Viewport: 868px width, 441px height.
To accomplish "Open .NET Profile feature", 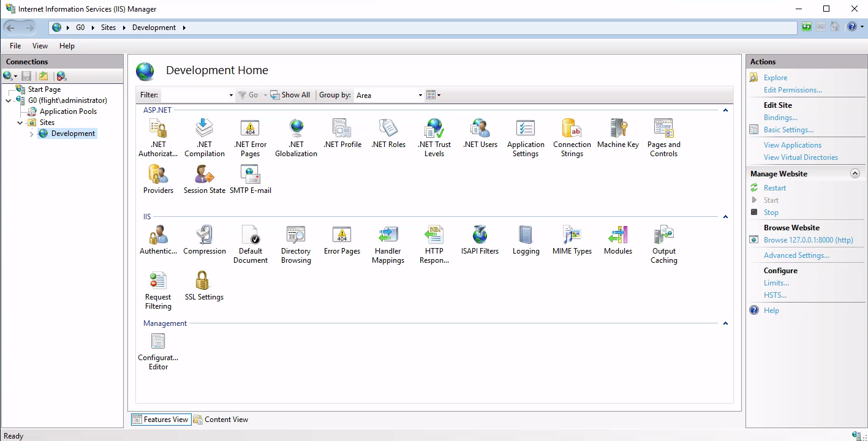I will 342,134.
